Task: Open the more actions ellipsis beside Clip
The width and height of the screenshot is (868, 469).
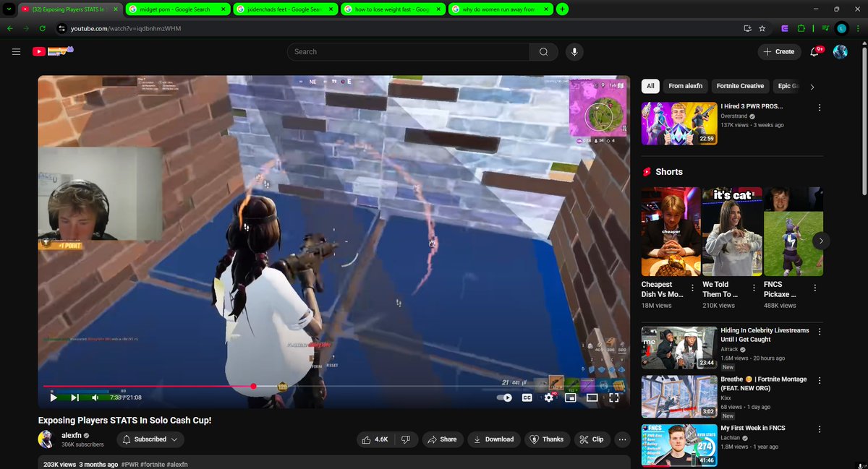Action: tap(622, 439)
